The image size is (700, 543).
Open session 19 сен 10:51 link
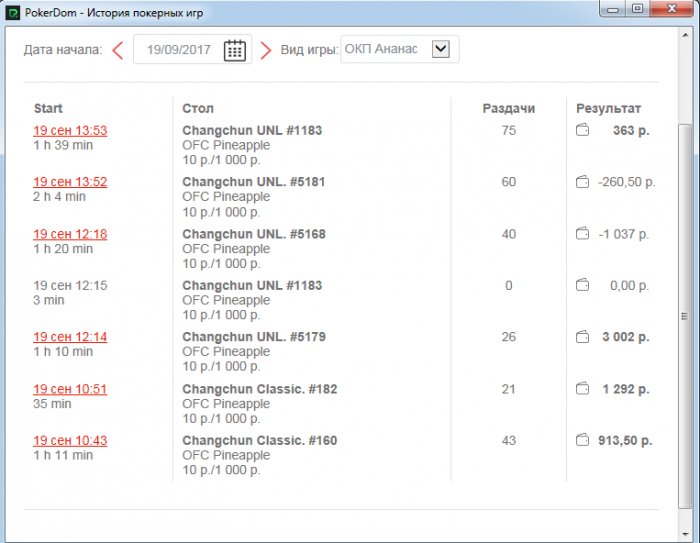70,389
